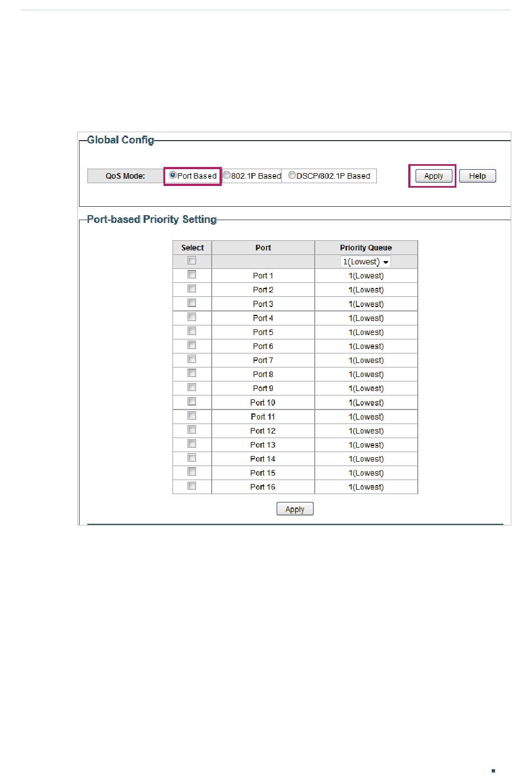Mark the Port 6 checkbox
This screenshot has height=777, width=532.
click(192, 345)
